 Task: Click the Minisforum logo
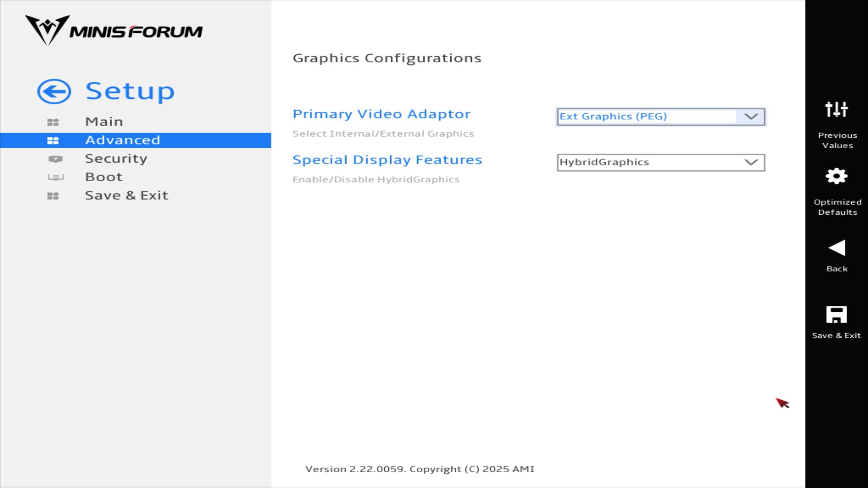point(114,31)
